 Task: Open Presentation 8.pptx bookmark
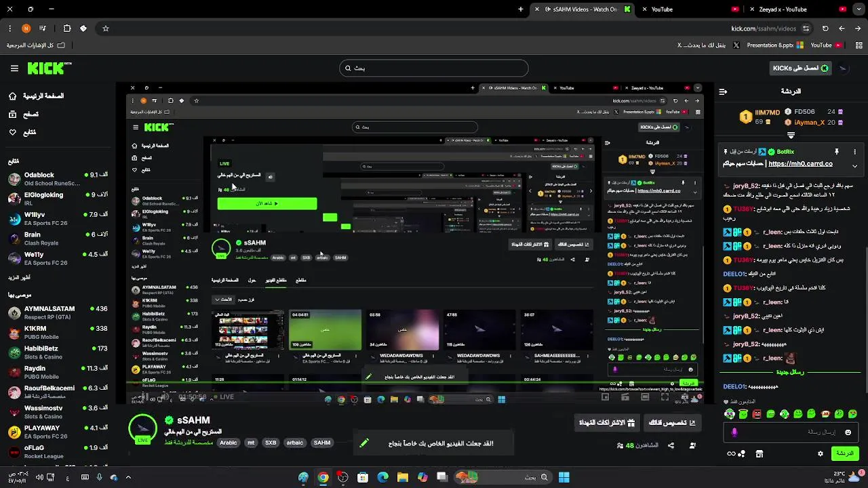pyautogui.click(x=774, y=45)
